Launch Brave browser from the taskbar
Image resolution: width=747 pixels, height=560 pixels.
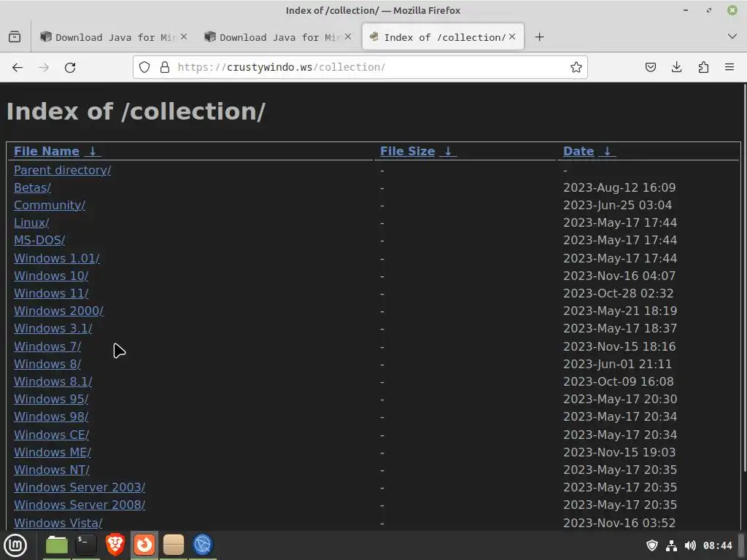(115, 545)
